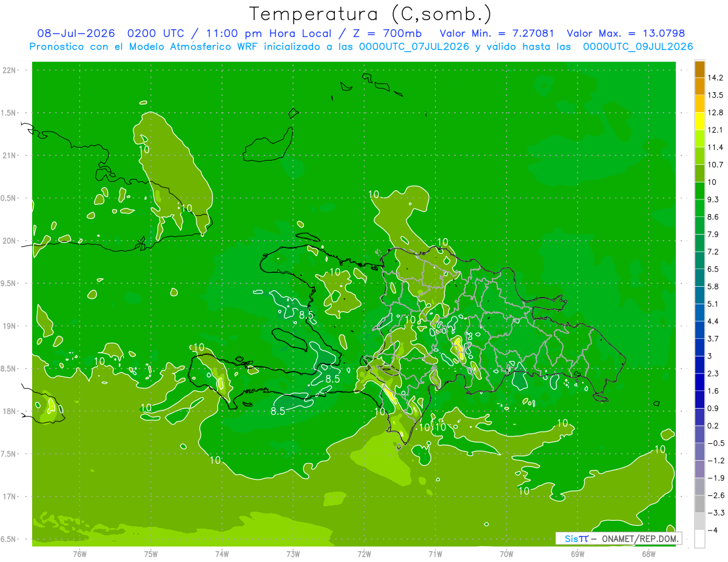728x562 pixels.
Task: Click the "0200 UTC" time text
Action: tap(157, 33)
